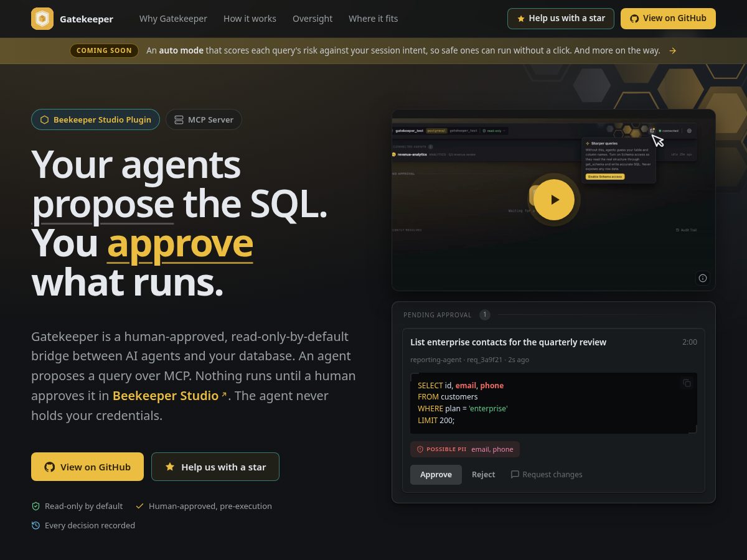Screen dimensions: 747x560
Task: Click the LIMIT 200 line in SQL
Action: point(436,421)
